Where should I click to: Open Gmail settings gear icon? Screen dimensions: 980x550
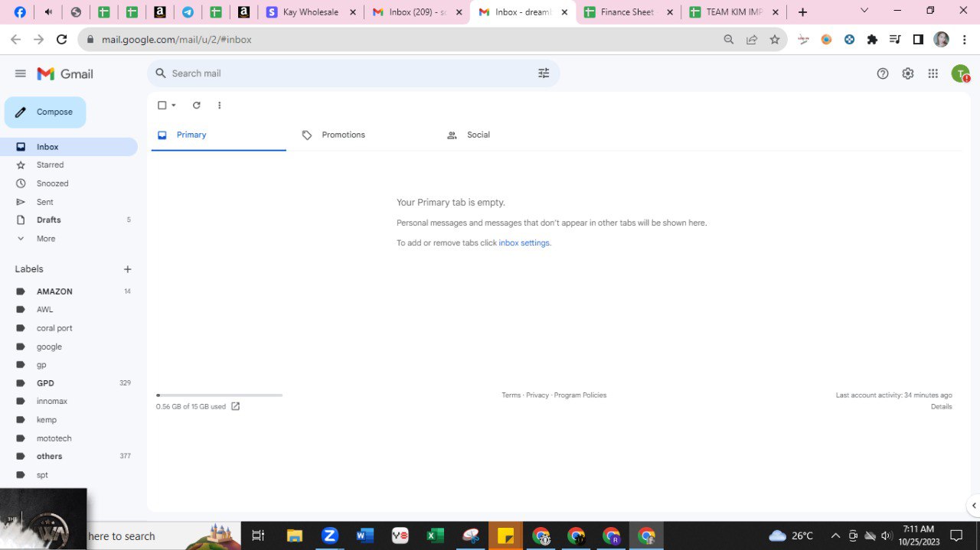click(x=908, y=73)
